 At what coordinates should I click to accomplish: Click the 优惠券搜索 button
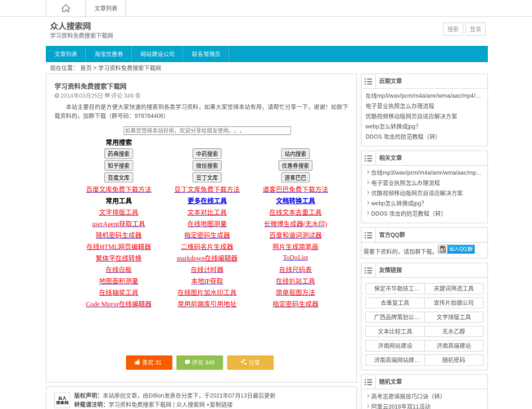coord(295,165)
